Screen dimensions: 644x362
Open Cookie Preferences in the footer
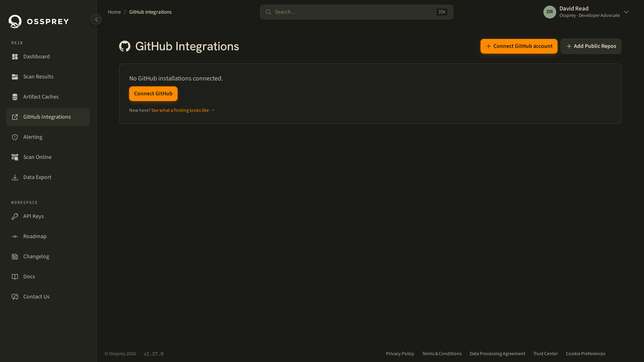point(585,354)
